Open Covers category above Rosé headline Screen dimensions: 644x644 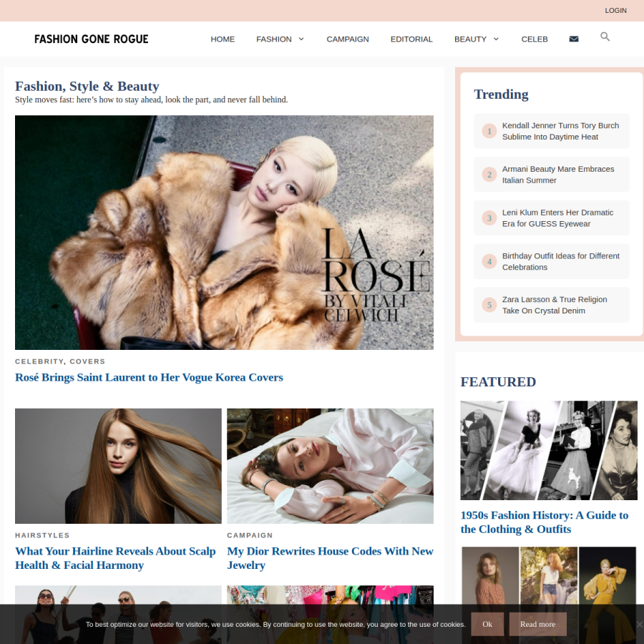(x=87, y=361)
